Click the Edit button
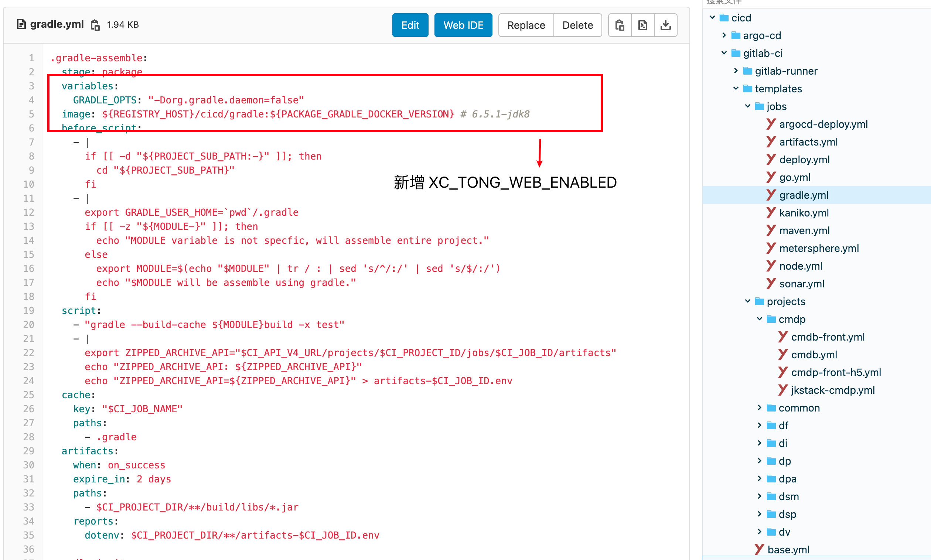Viewport: 931px width, 560px height. [x=410, y=25]
